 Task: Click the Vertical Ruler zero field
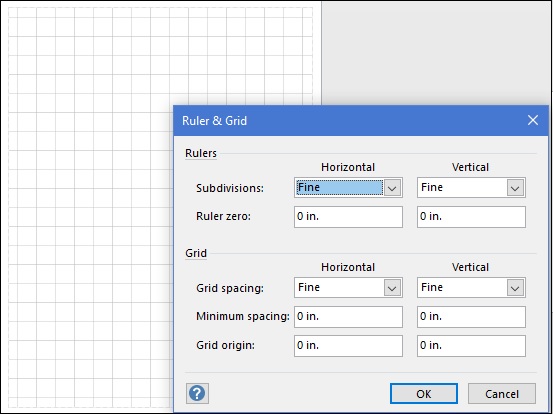coord(471,217)
